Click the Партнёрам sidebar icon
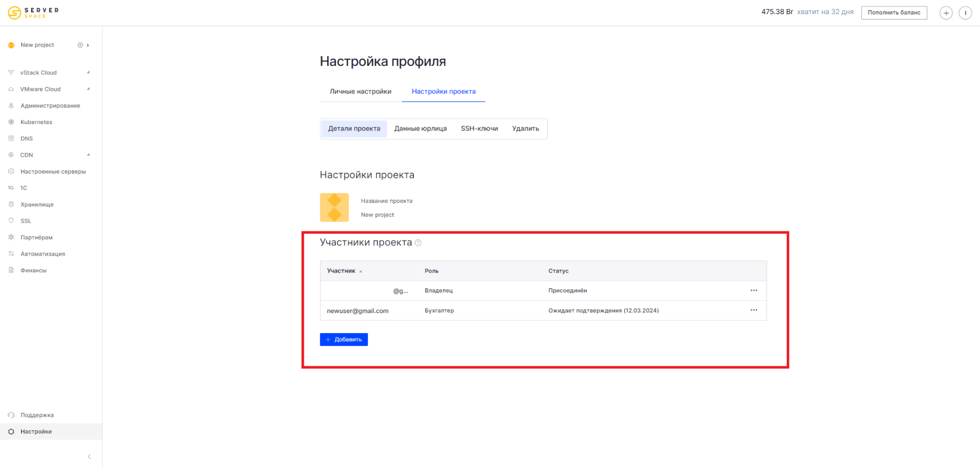The height and width of the screenshot is (468, 980). pyautogui.click(x=11, y=237)
